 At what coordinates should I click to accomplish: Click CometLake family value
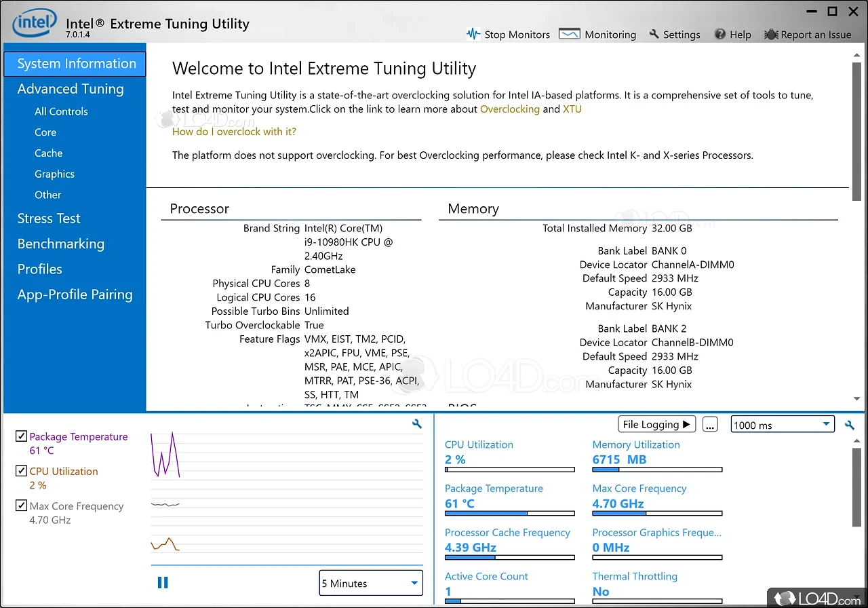tap(330, 269)
